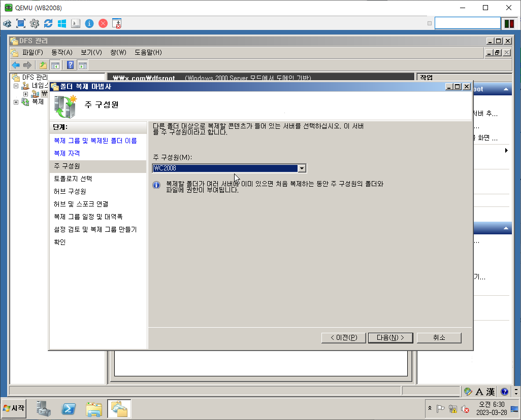The image size is (521, 420).
Task: Click the Hanja 漢 conversion icon
Action: pyautogui.click(x=491, y=392)
